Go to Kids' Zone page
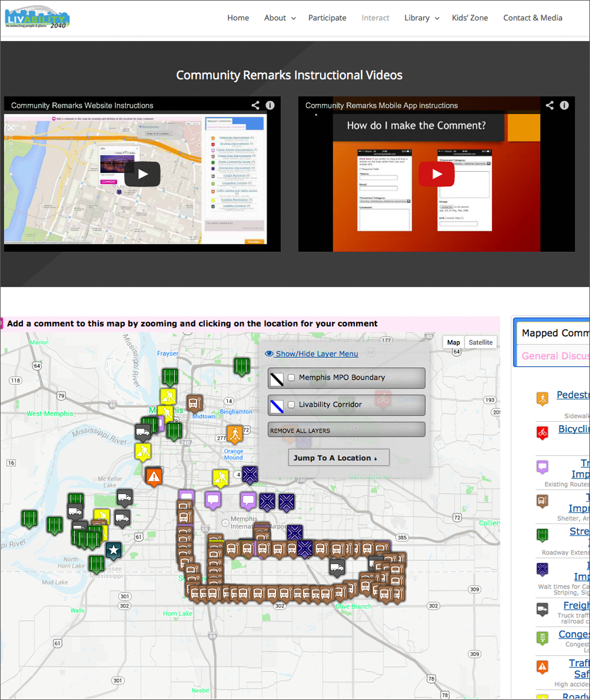This screenshot has height=700, width=590. pyautogui.click(x=470, y=18)
